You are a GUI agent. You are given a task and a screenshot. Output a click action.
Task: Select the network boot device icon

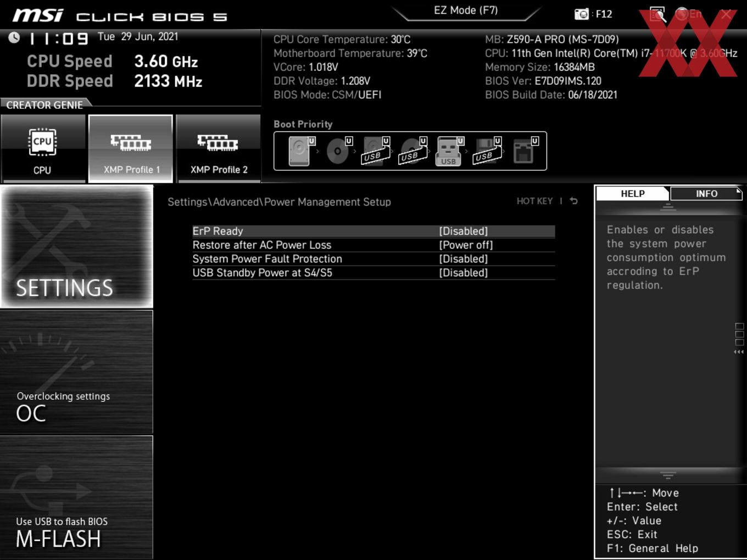point(525,151)
